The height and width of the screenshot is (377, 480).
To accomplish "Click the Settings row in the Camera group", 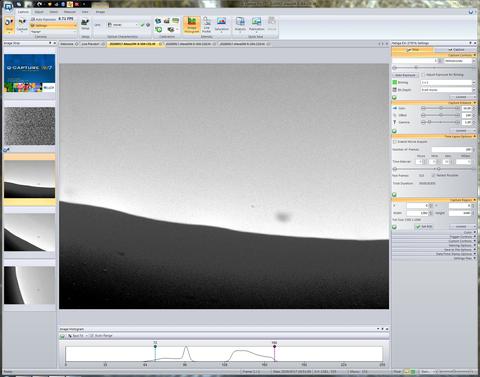I will [x=53, y=25].
